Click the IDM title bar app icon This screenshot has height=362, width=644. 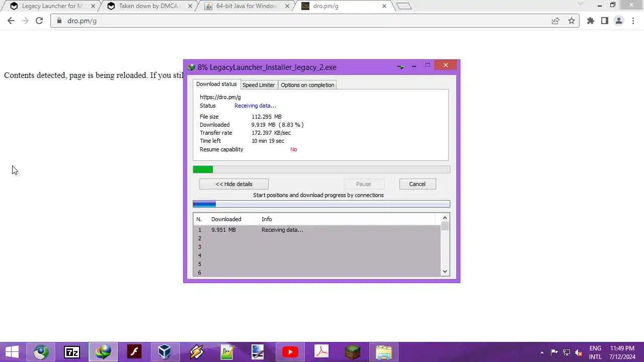[x=191, y=67]
